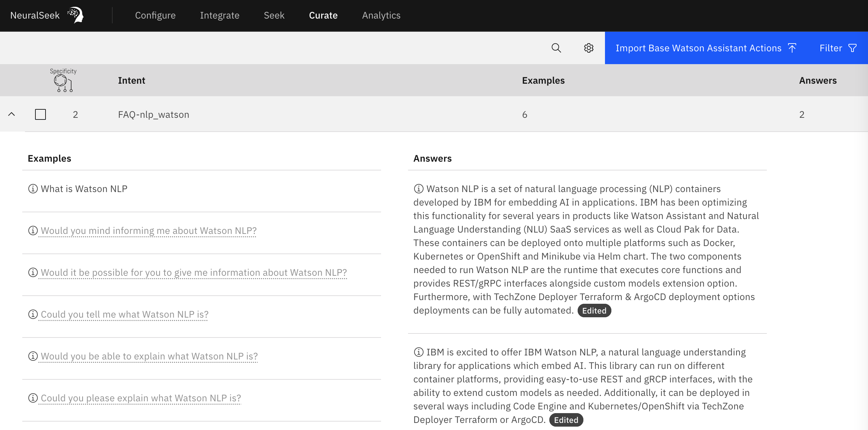Select example text 'What is Watson NLP'
The width and height of the screenshot is (868, 430).
tap(84, 189)
